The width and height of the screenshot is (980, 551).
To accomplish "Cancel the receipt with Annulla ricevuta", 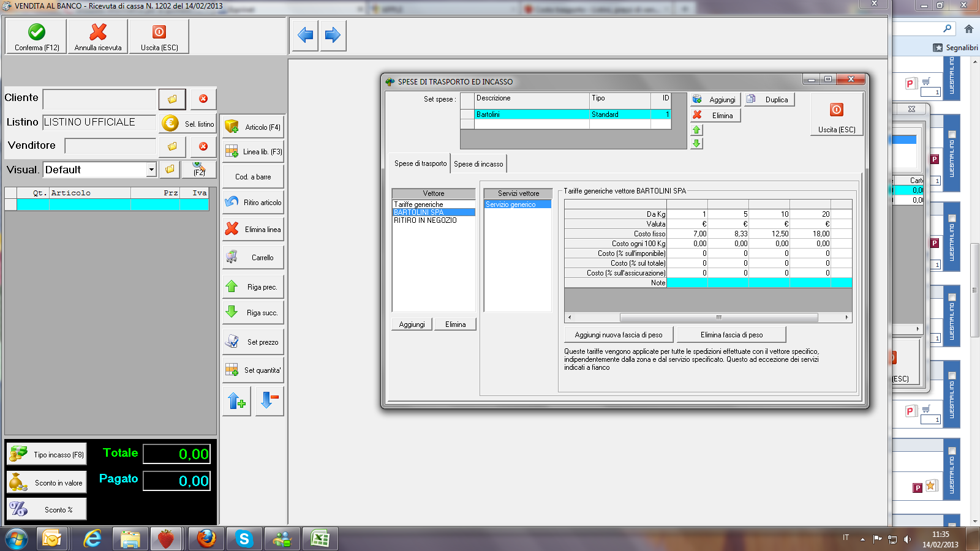I will click(98, 37).
